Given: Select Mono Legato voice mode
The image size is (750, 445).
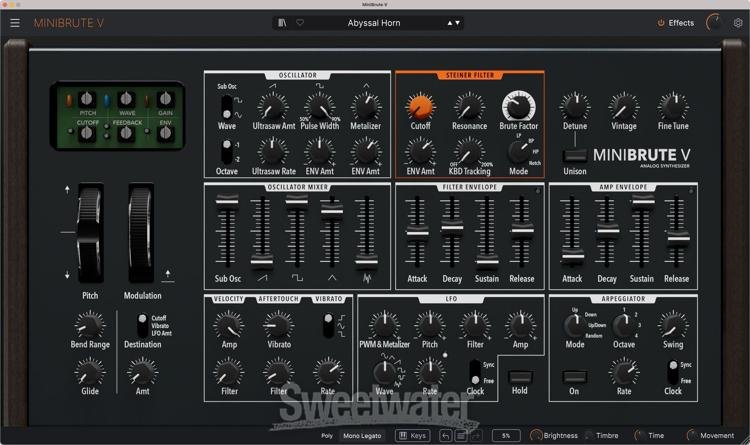Looking at the screenshot, I should [x=362, y=435].
